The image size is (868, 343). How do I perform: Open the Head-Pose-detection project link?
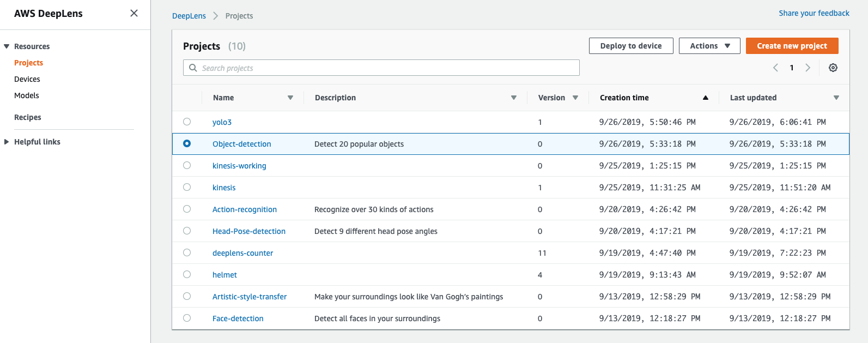pos(249,231)
